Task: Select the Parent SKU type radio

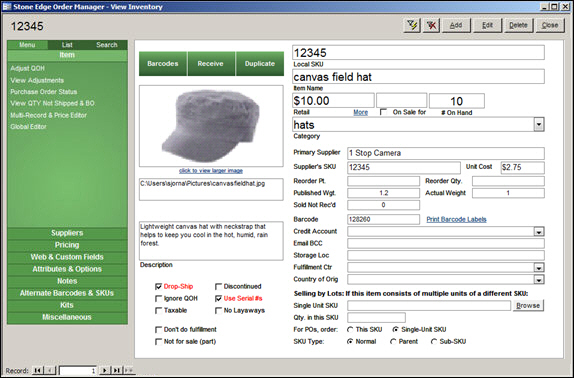Action: [393, 341]
